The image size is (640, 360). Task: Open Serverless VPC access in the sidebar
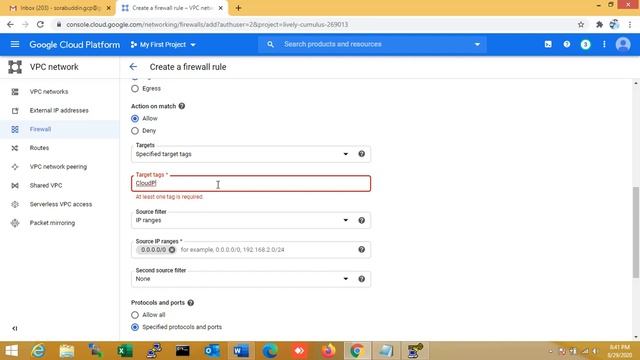pos(60,204)
